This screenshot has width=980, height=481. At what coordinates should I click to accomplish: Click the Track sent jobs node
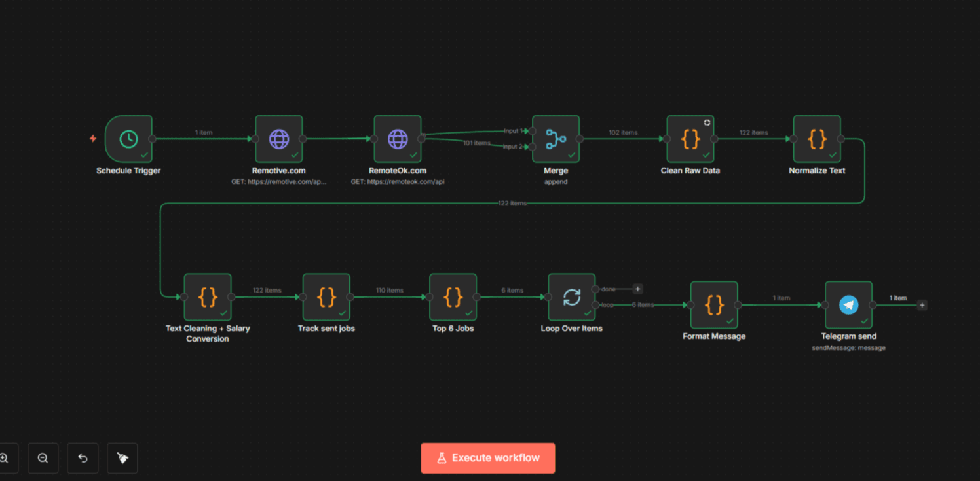click(326, 296)
